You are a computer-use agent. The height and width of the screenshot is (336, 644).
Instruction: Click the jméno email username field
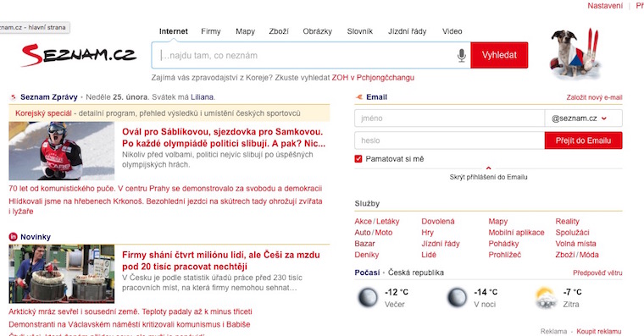coord(449,118)
